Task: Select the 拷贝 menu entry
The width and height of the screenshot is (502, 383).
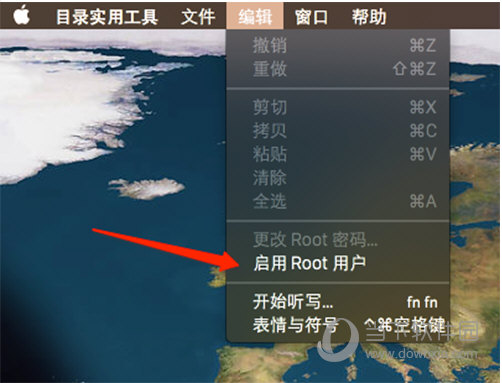Action: 338,130
